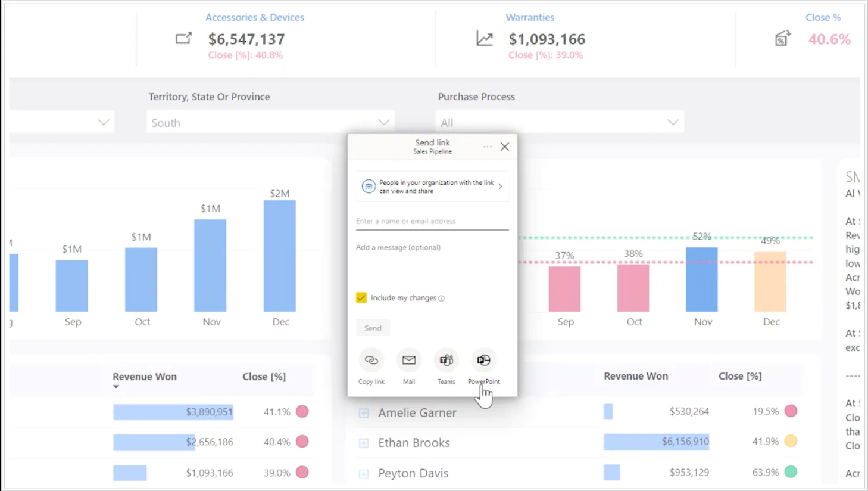The height and width of the screenshot is (491, 868).
Task: Toggle the Include my changes checkbox
Action: [361, 297]
